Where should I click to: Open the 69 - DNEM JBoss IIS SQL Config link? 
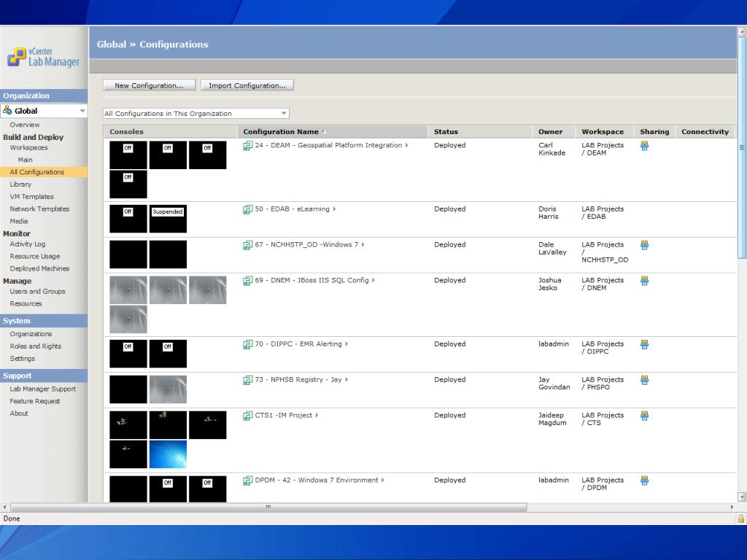tap(311, 281)
